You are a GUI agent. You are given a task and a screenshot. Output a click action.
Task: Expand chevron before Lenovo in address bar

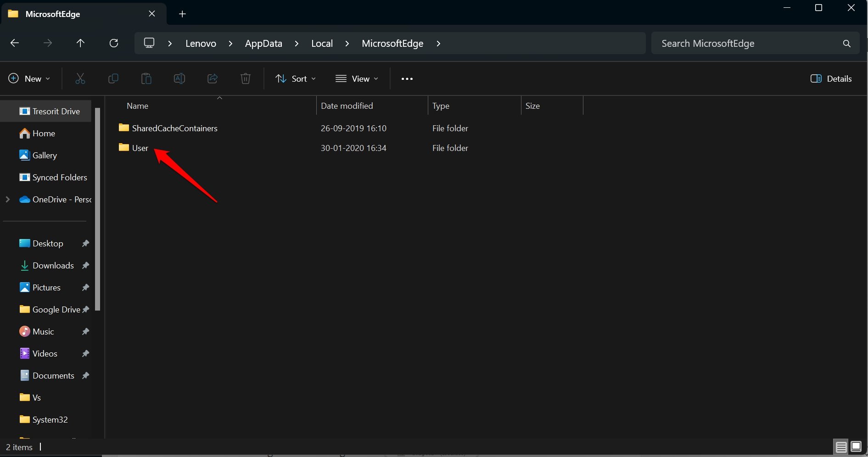pos(170,44)
